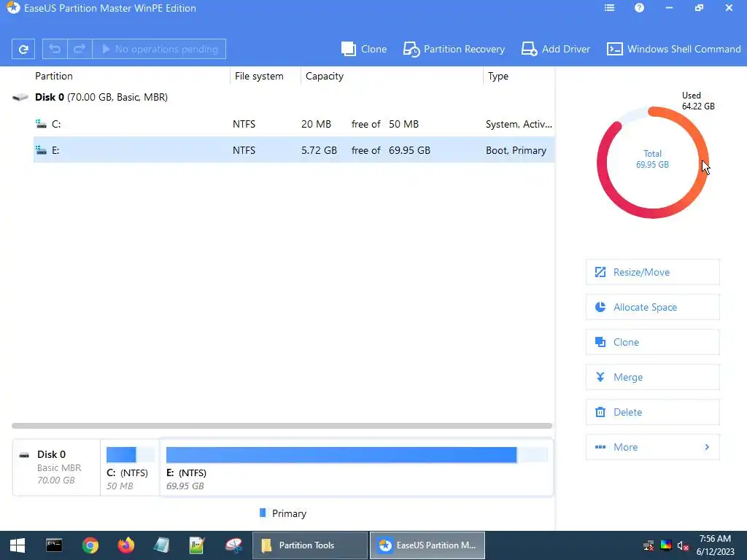
Task: Click the Clone button in side panel
Action: coord(653,342)
